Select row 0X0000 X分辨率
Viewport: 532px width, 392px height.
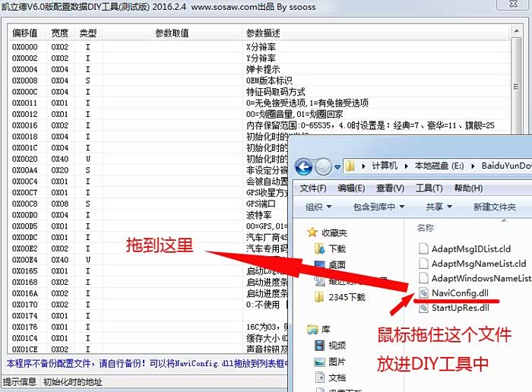click(258, 47)
